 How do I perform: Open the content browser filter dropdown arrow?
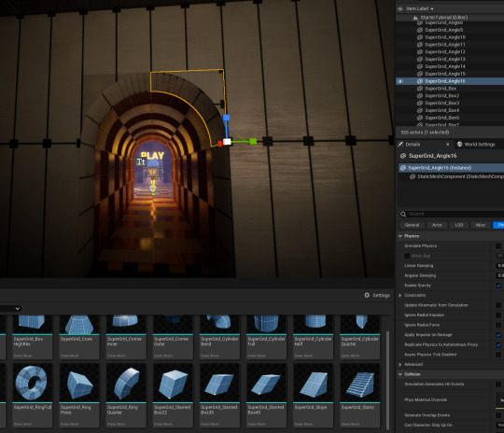(x=18, y=309)
